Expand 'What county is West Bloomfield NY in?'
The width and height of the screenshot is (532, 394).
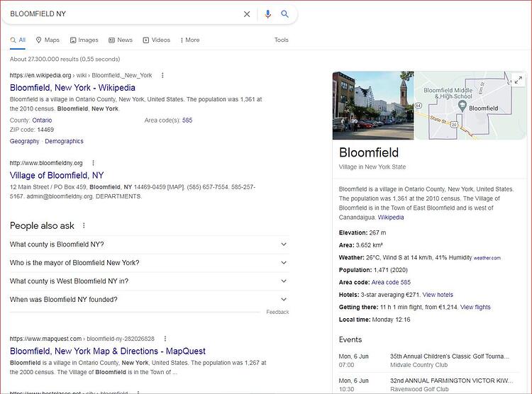pyautogui.click(x=149, y=281)
